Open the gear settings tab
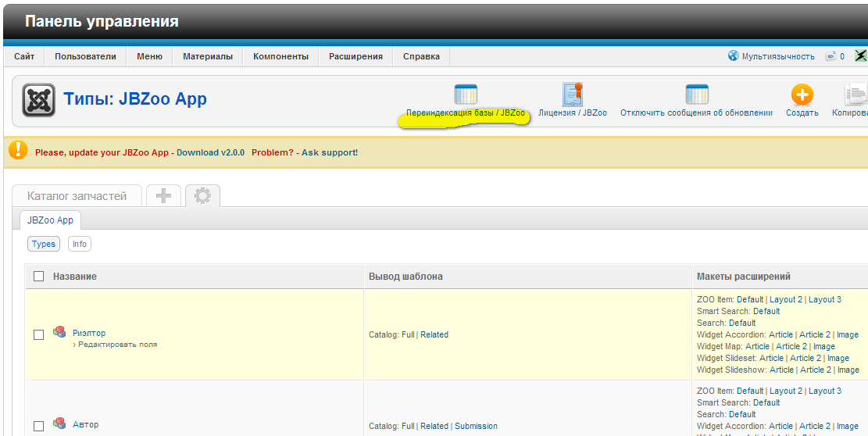The image size is (868, 436). point(202,196)
